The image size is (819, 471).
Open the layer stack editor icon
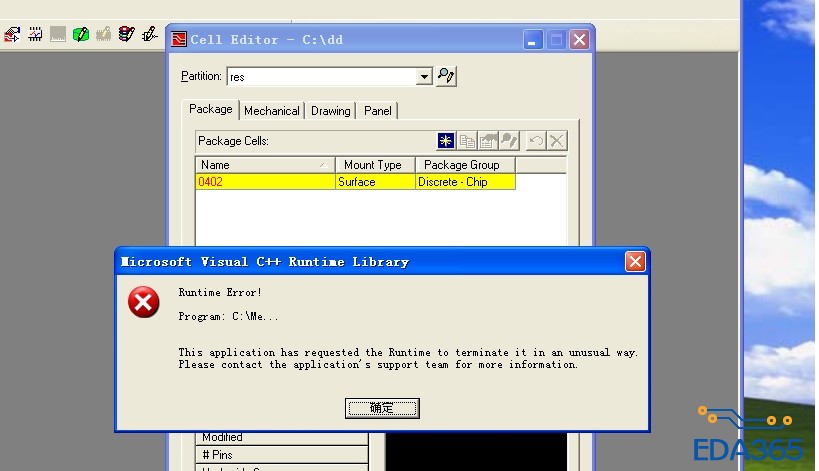126,35
